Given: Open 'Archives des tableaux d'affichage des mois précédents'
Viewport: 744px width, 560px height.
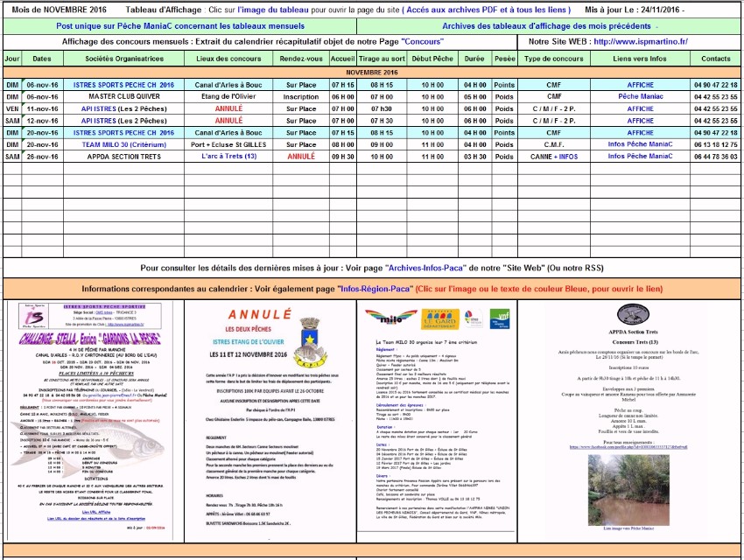Looking at the screenshot, I should [546, 26].
